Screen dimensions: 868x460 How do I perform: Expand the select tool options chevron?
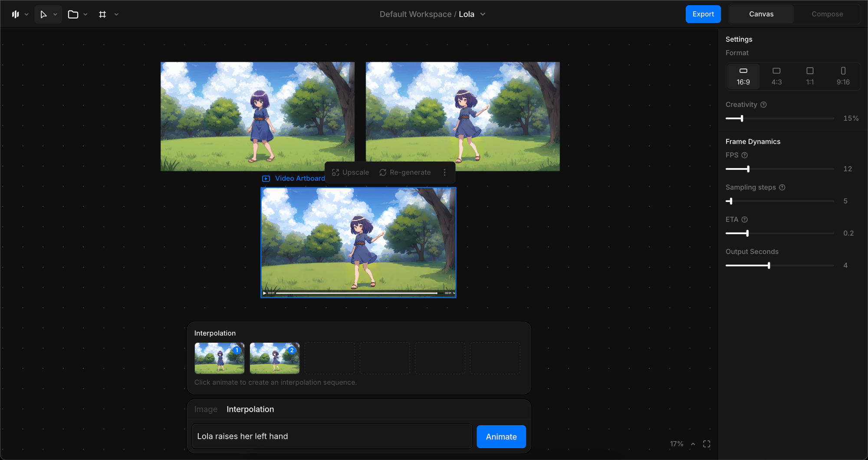coord(55,14)
